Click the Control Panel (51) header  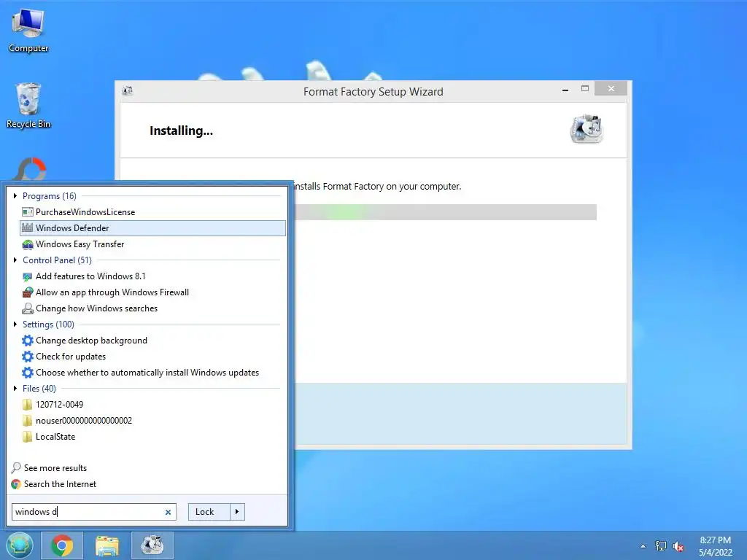(57, 260)
